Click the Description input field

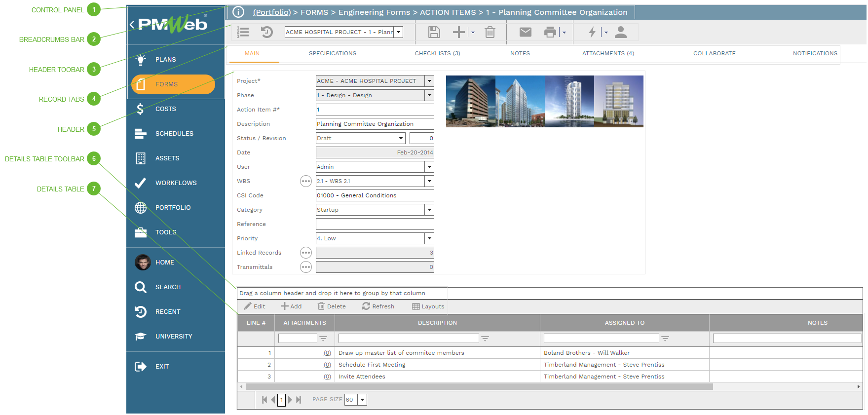coord(375,124)
